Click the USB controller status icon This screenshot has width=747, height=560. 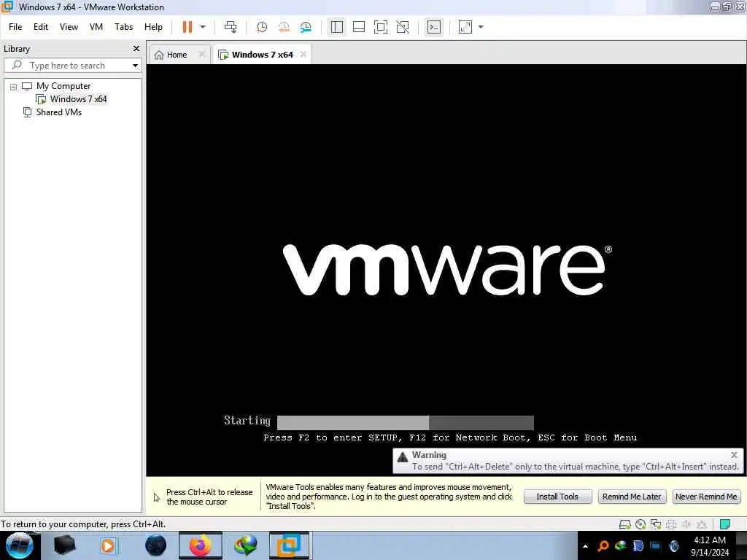pyautogui.click(x=702, y=524)
